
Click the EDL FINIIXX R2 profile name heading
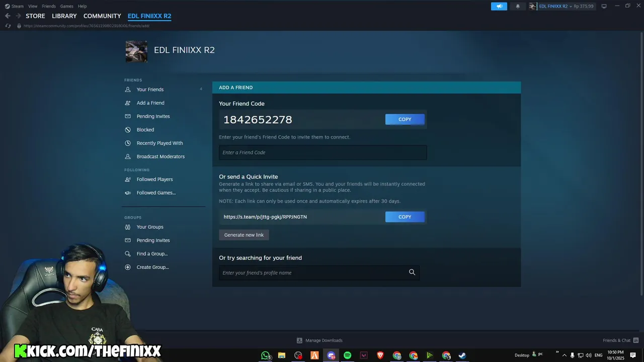pos(184,50)
